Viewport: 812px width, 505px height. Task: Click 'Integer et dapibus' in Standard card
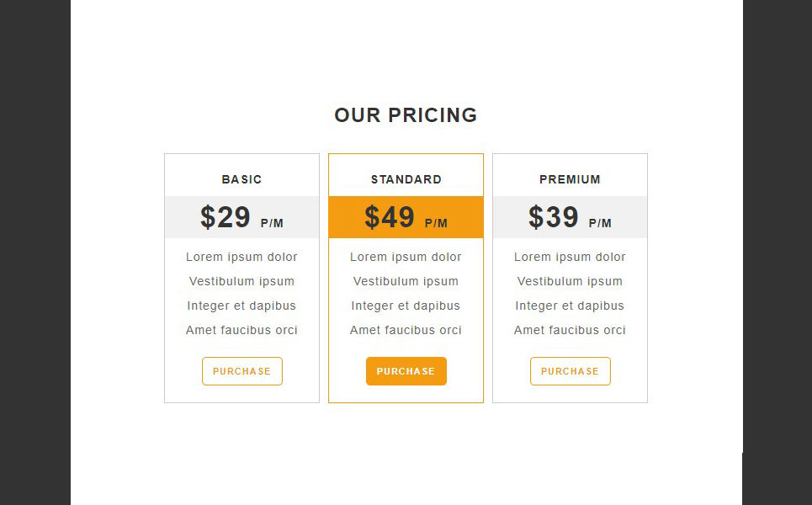click(406, 306)
